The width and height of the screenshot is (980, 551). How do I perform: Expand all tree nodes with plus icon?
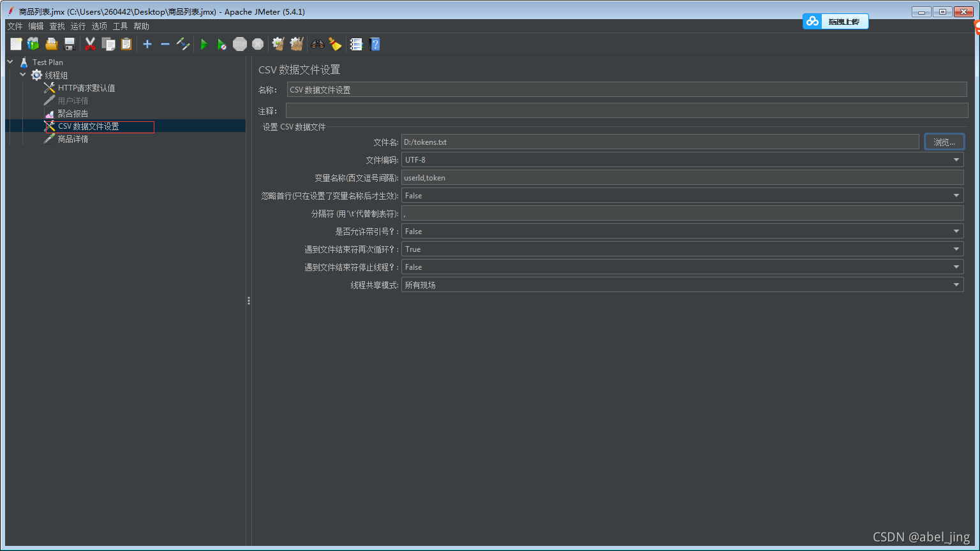147,44
